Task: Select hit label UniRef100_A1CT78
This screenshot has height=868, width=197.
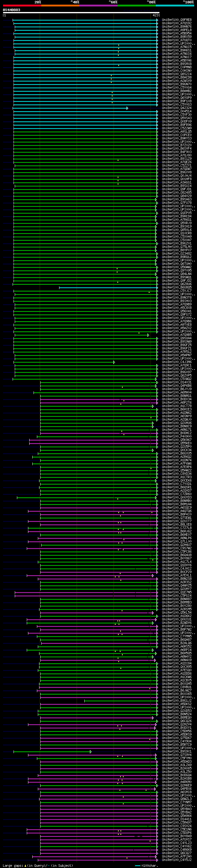Action: pyautogui.click(x=177, y=406)
